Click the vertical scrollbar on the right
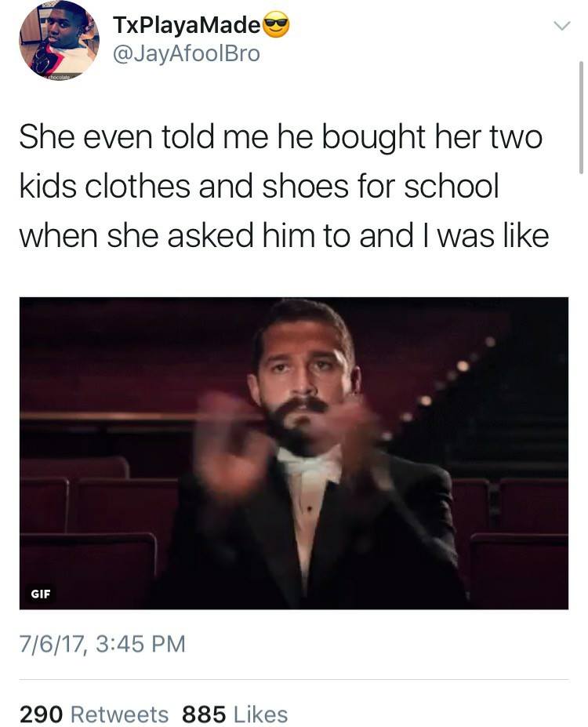Screen dimensions: 588x727 581,118
